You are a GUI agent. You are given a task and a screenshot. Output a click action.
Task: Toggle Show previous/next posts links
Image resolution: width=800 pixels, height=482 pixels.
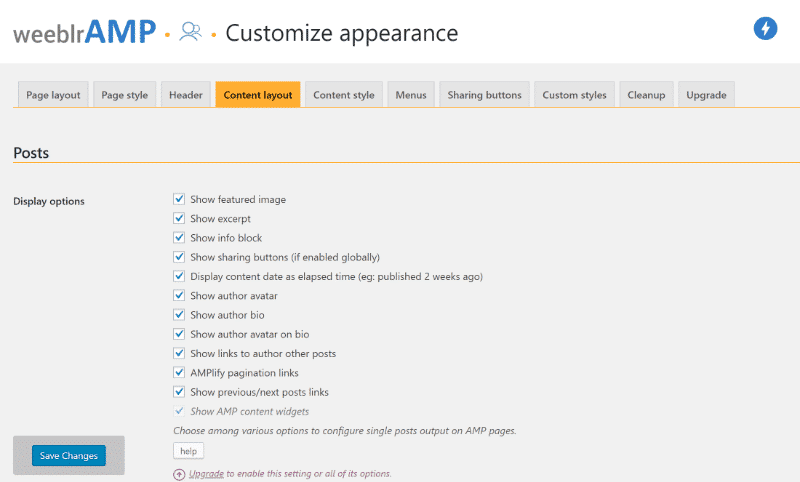click(179, 392)
